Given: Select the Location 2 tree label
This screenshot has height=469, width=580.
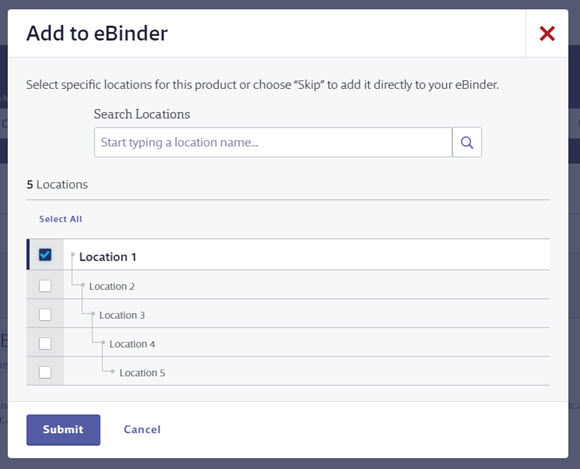Looking at the screenshot, I should click(112, 286).
